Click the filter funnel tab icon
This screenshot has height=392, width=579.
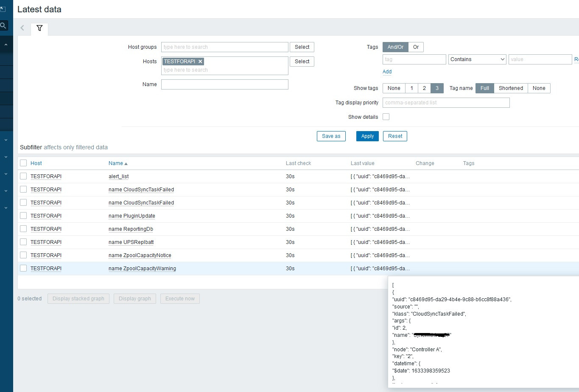point(39,28)
